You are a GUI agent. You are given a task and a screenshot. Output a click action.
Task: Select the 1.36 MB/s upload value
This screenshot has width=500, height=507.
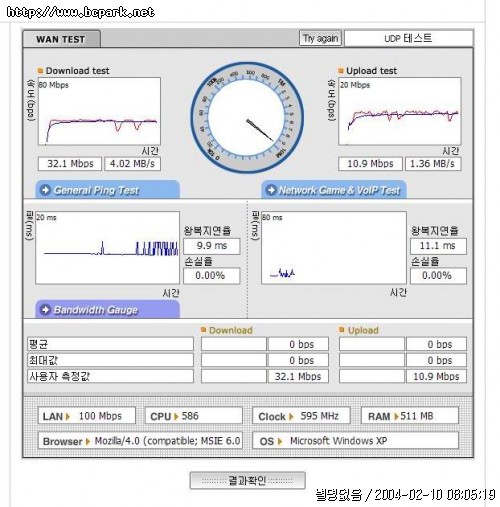click(433, 164)
